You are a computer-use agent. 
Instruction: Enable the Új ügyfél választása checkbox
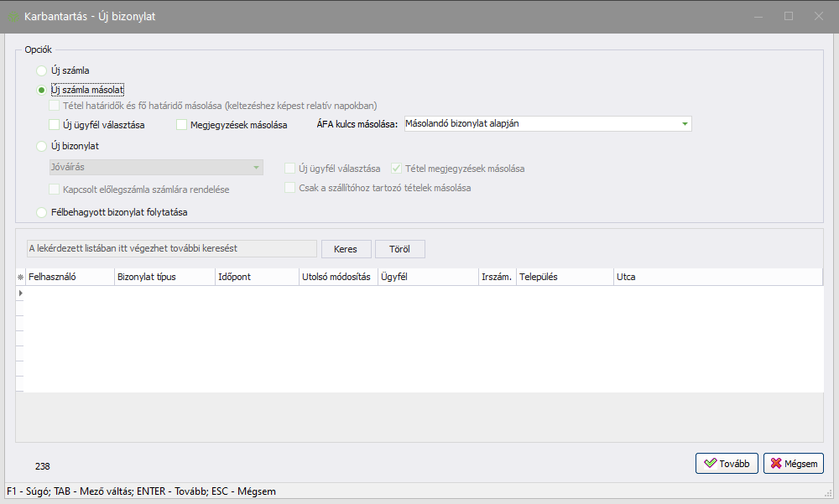click(55, 125)
